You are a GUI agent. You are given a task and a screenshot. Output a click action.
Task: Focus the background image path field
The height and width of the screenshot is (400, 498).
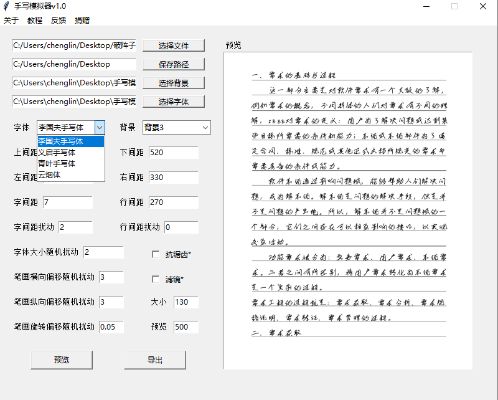(74, 83)
